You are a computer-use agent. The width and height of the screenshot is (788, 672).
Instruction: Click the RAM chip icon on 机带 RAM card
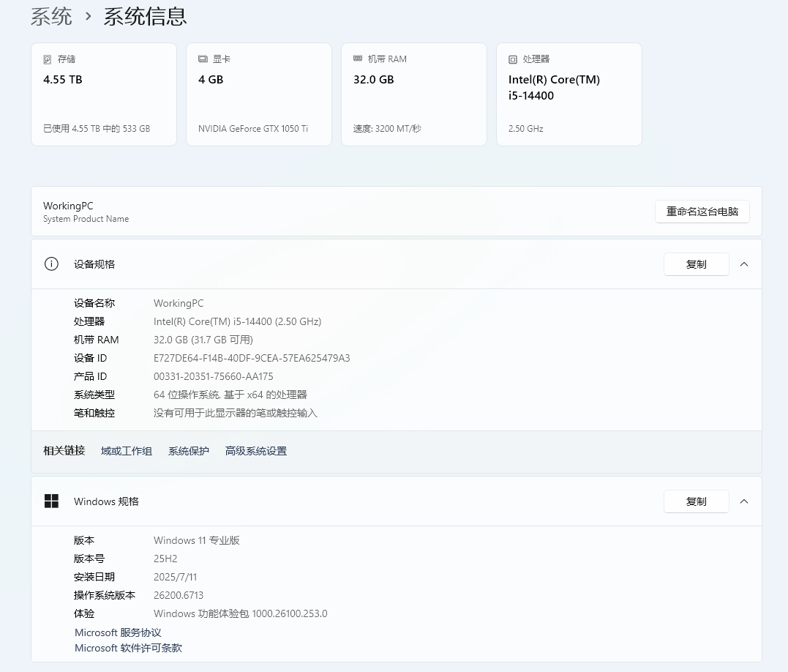pyautogui.click(x=357, y=59)
